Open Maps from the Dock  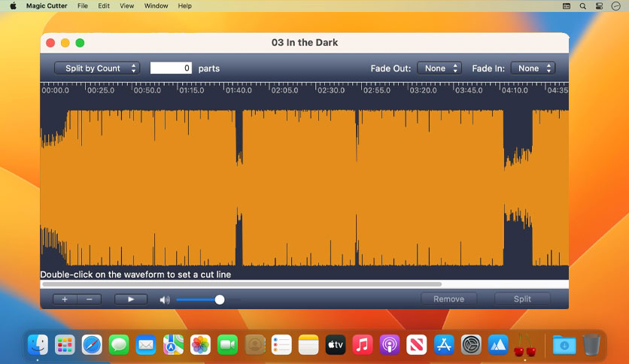tap(173, 344)
